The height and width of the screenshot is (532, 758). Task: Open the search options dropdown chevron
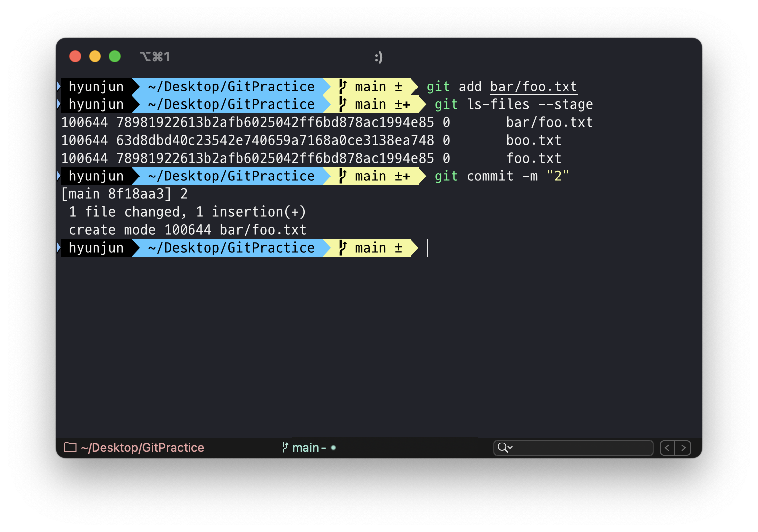point(510,448)
